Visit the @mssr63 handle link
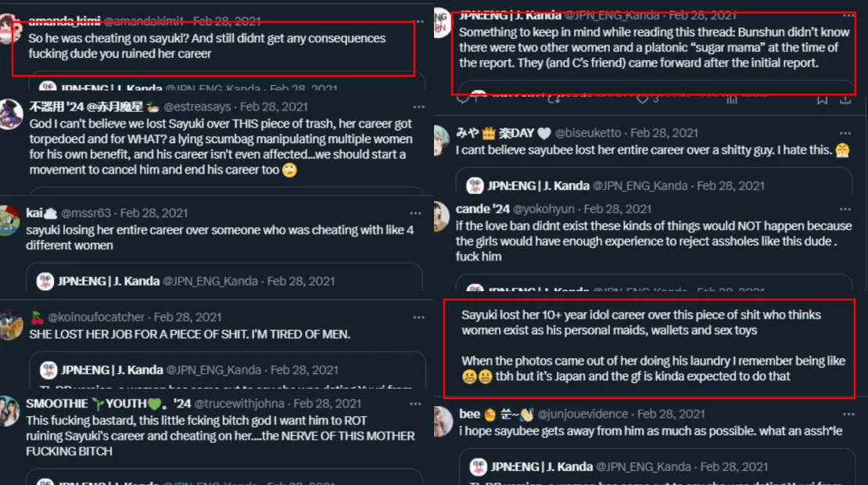The width and height of the screenshot is (868, 485). tap(86, 213)
